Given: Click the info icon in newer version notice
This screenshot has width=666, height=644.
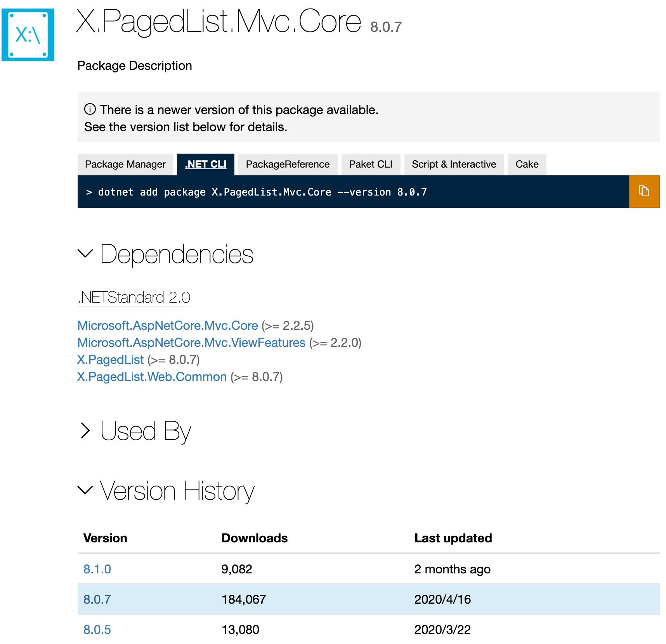Looking at the screenshot, I should (x=90, y=109).
